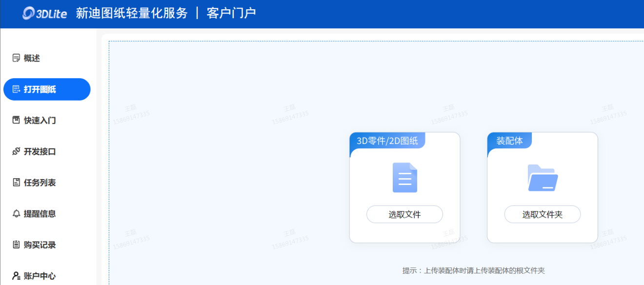Click the 装配体 card header label
Image resolution: width=644 pixels, height=285 pixels.
tap(509, 141)
